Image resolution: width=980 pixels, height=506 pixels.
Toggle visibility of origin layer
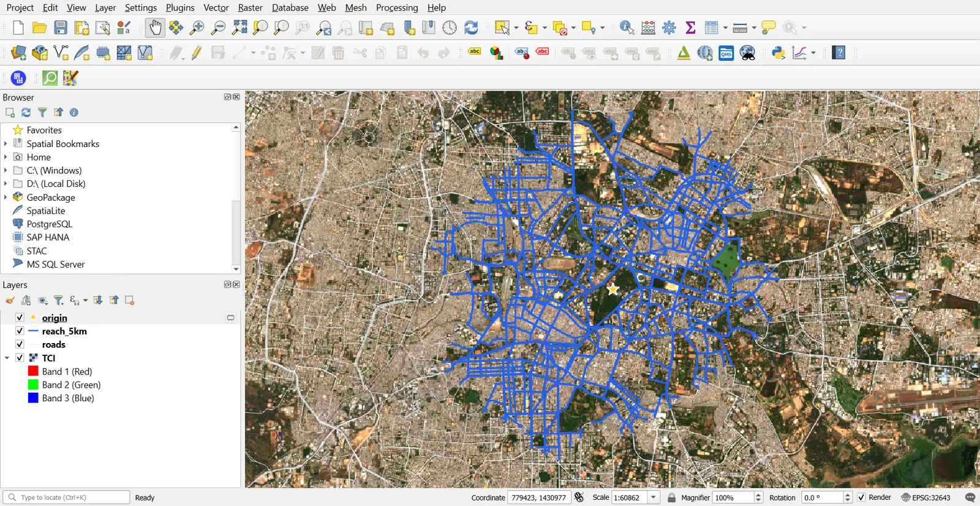[20, 317]
